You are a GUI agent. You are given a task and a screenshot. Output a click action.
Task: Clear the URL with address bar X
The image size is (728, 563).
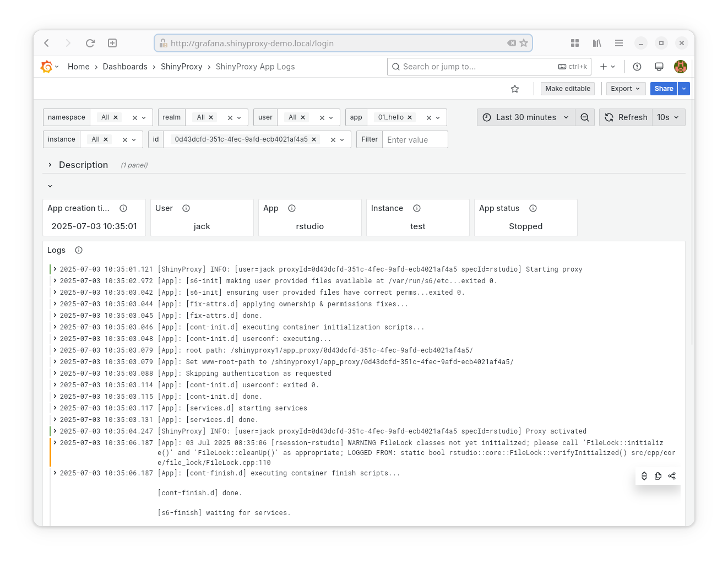pos(512,43)
